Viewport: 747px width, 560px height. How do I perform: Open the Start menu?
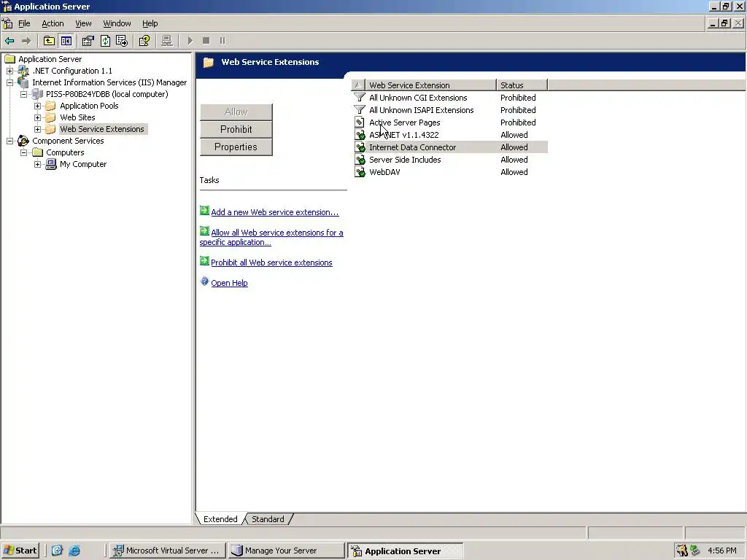coord(20,551)
